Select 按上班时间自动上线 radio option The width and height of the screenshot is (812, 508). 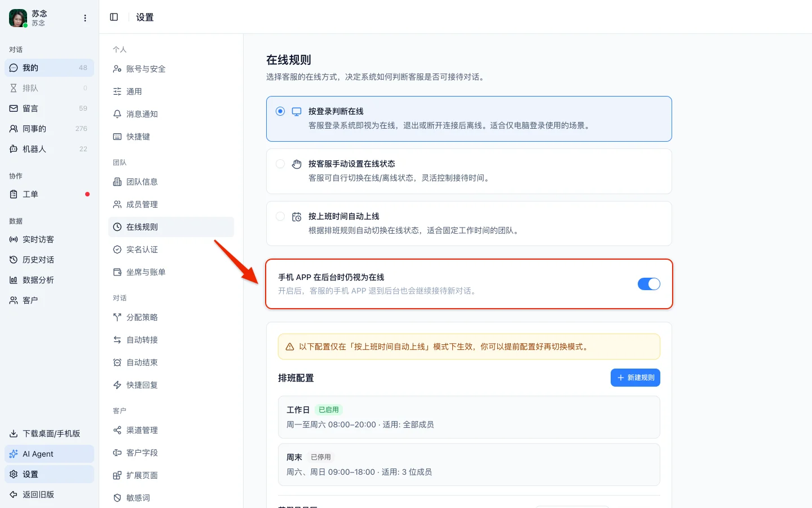point(280,216)
